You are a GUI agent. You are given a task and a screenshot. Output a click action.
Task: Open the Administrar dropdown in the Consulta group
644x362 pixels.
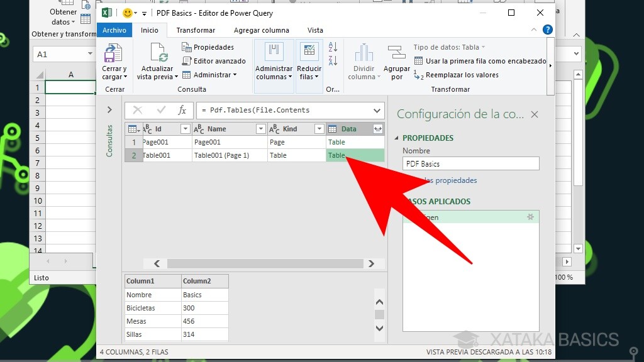tap(209, 75)
